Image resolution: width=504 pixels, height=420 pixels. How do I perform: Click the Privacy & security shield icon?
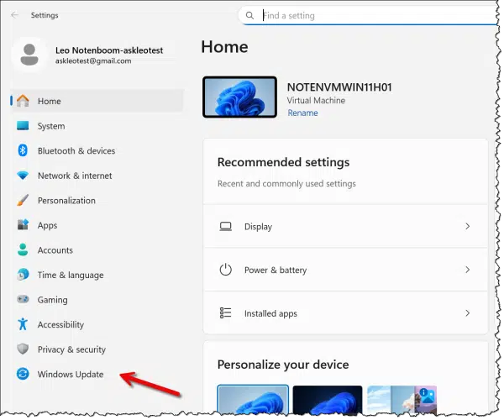pos(23,349)
